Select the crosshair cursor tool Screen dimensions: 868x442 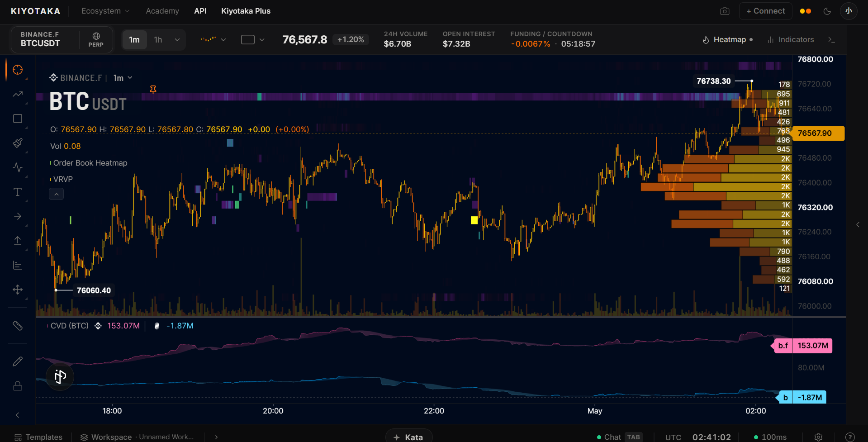pos(18,70)
